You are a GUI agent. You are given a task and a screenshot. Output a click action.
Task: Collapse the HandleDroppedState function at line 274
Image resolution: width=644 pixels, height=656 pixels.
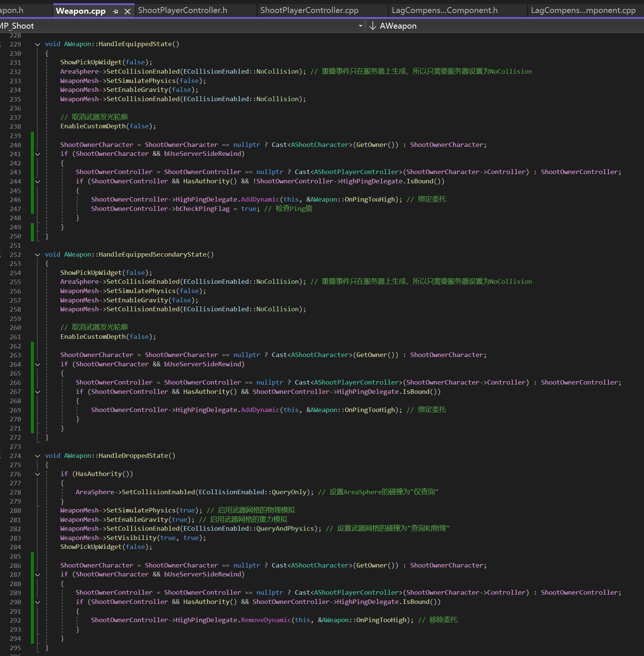click(x=38, y=456)
